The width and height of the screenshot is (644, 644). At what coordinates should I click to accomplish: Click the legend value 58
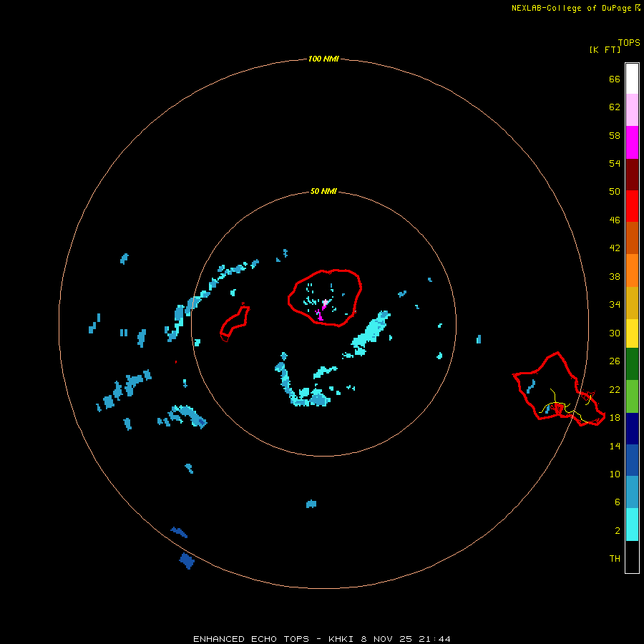tap(615, 135)
